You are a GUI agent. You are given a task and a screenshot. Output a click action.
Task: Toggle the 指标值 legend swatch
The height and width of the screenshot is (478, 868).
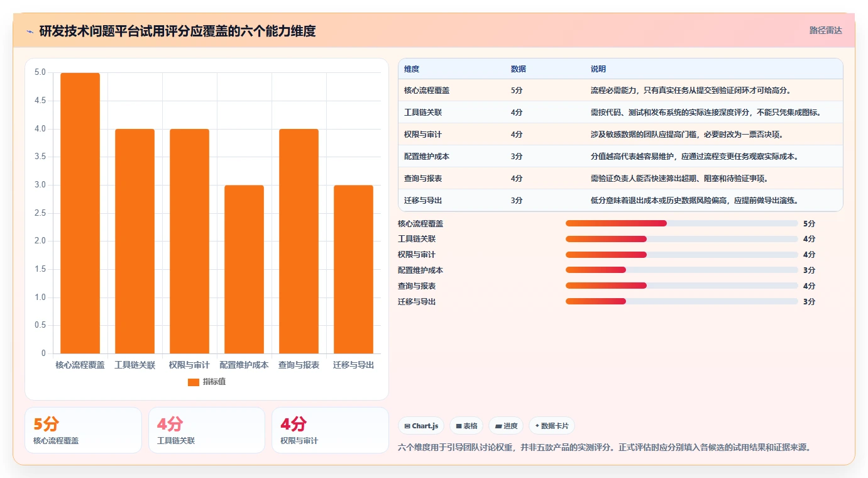194,382
